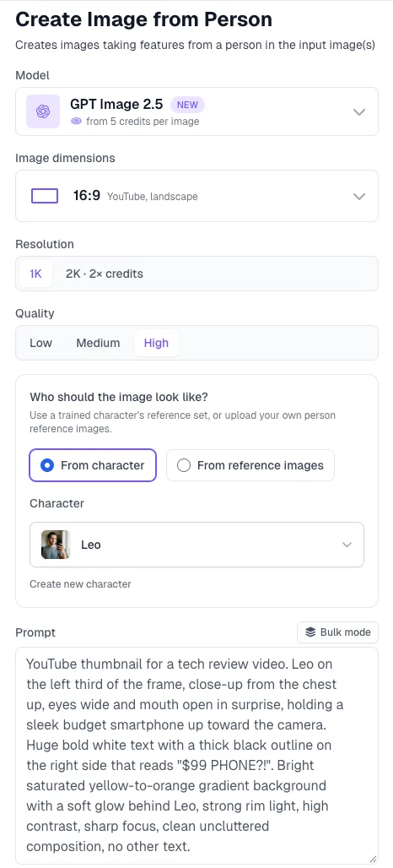Viewport: 393px width, 868px height.
Task: Enable Bulk mode
Action: click(x=337, y=632)
